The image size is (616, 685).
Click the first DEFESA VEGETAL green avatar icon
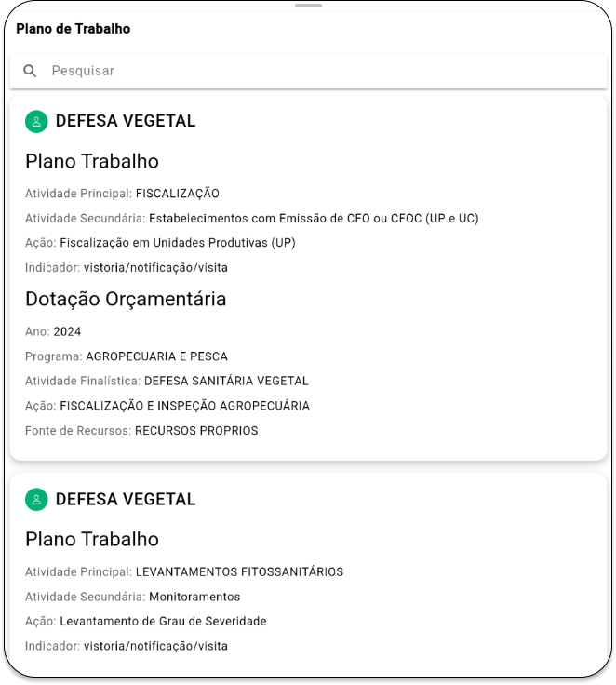36,121
